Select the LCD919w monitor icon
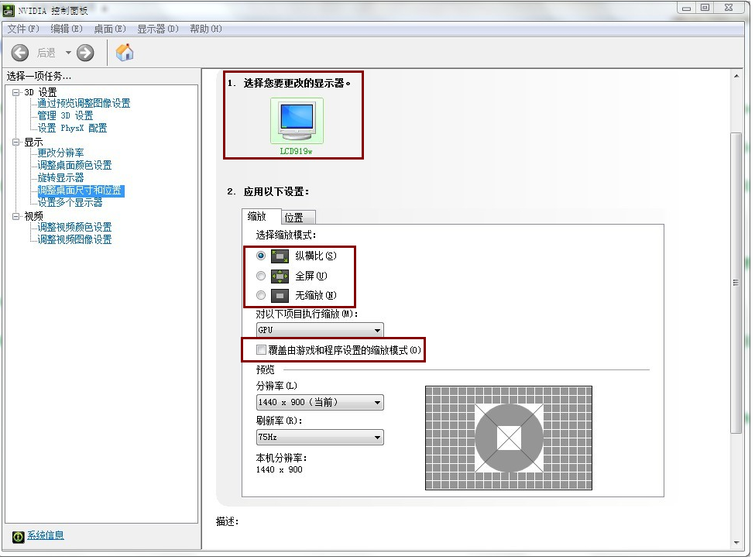755x560 pixels. [x=297, y=121]
